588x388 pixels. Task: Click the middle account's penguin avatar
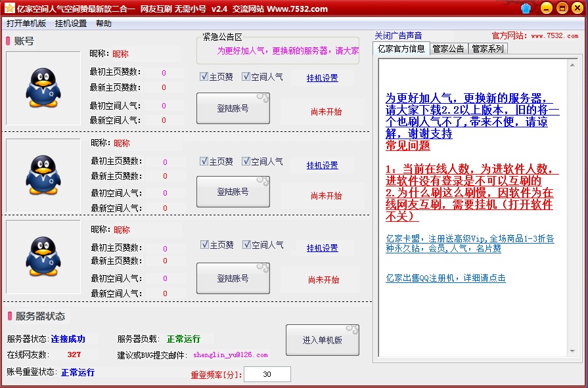(43, 175)
